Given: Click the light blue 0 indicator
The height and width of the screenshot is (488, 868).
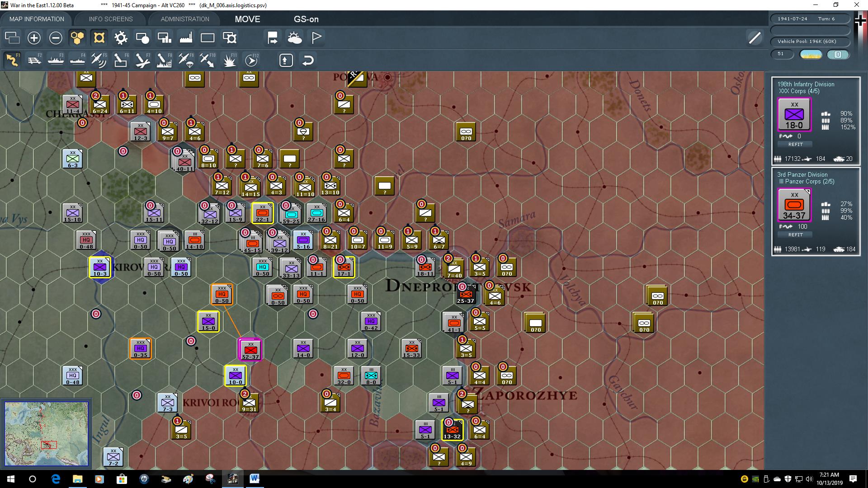Looking at the screenshot, I should click(x=838, y=54).
